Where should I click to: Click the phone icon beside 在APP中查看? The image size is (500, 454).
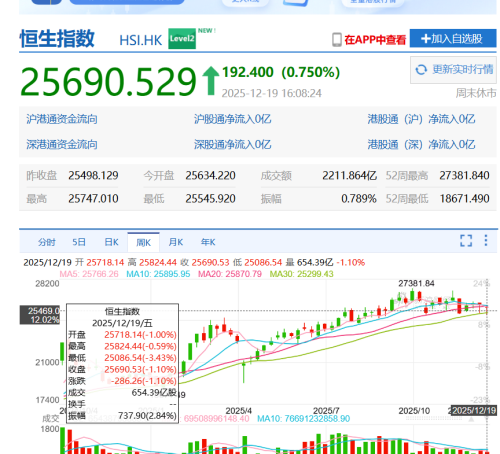337,40
